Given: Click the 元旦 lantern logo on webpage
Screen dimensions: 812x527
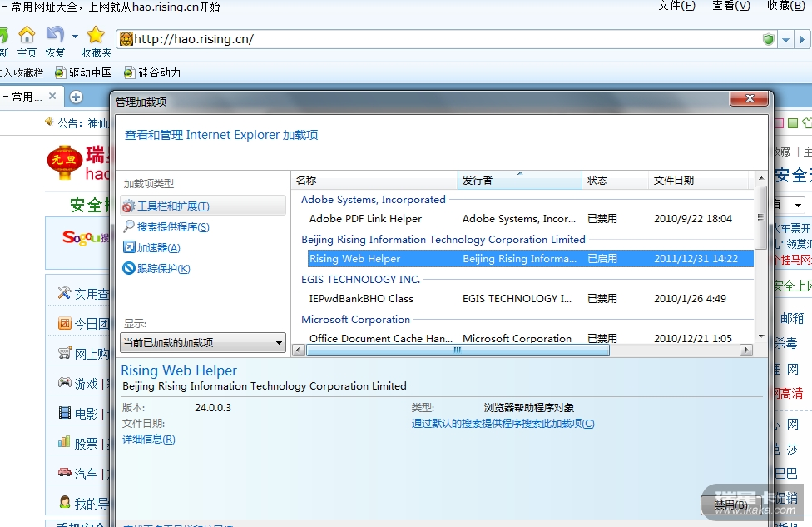Looking at the screenshot, I should pyautogui.click(x=64, y=162).
